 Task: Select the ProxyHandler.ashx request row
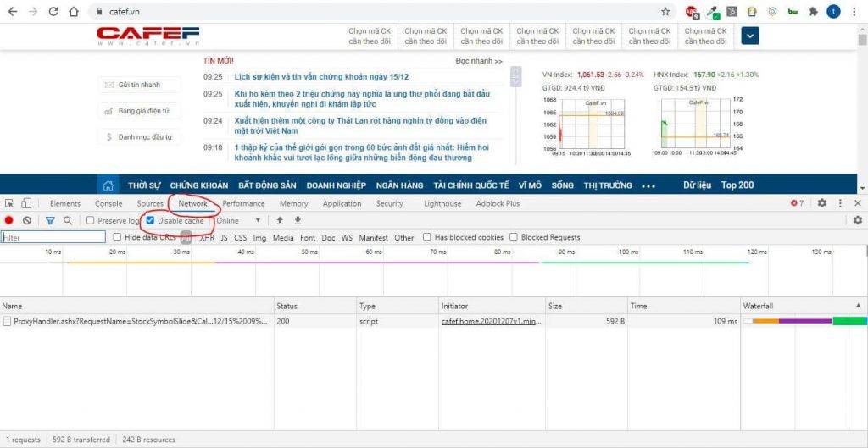pos(434,321)
